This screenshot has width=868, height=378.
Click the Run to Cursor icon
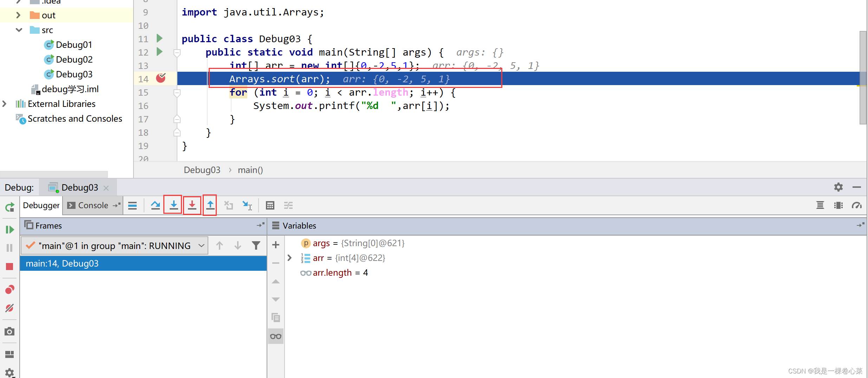pos(247,205)
